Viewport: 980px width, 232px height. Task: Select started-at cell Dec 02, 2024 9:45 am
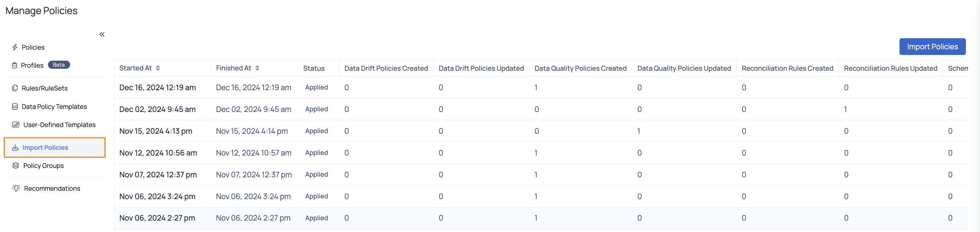click(x=158, y=109)
